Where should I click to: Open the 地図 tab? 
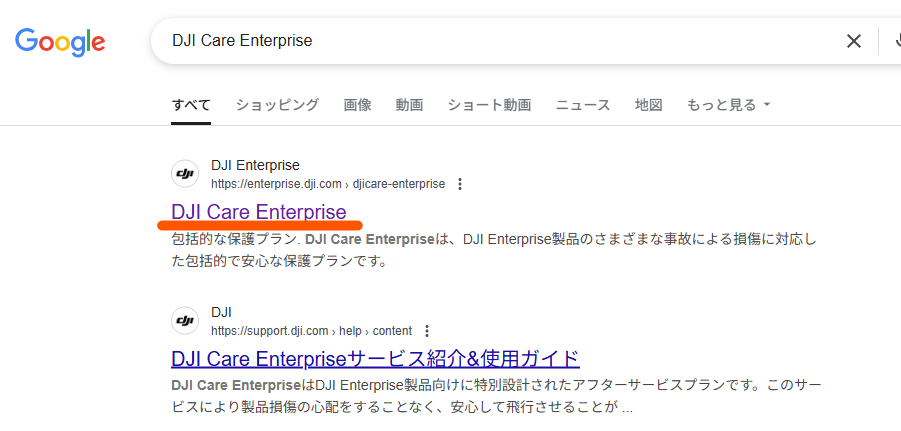[x=649, y=105]
